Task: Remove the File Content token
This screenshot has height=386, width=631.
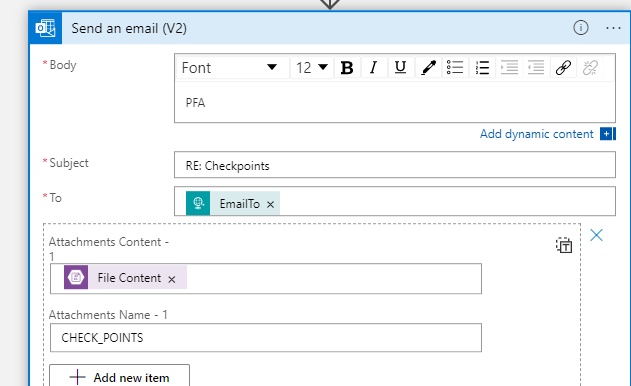Action: point(172,279)
